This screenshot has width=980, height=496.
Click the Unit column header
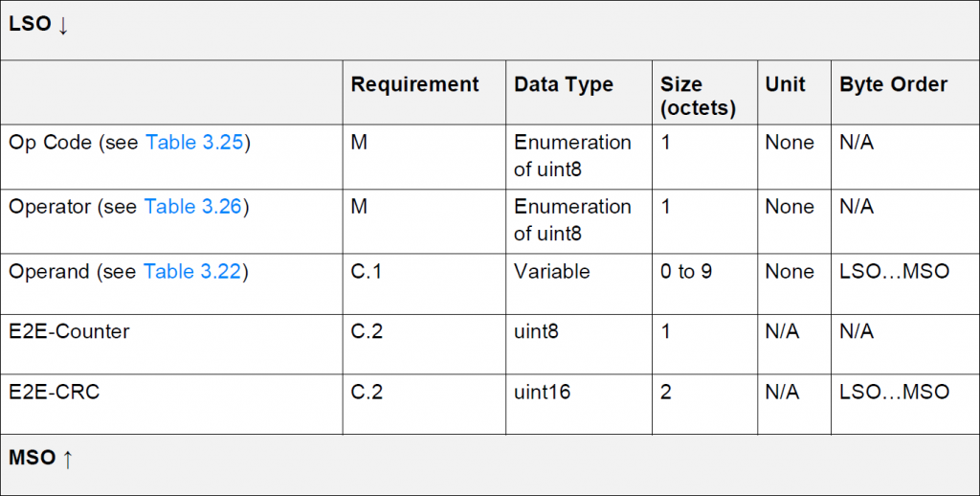click(785, 84)
